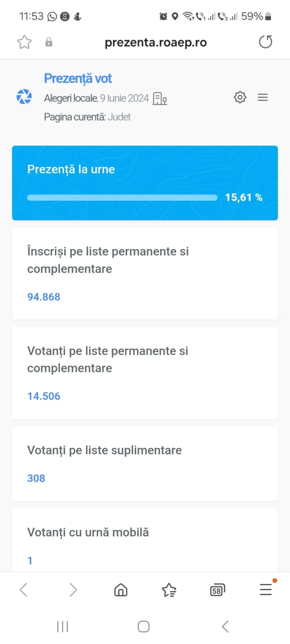Tap the polling station icon after the date

click(160, 98)
